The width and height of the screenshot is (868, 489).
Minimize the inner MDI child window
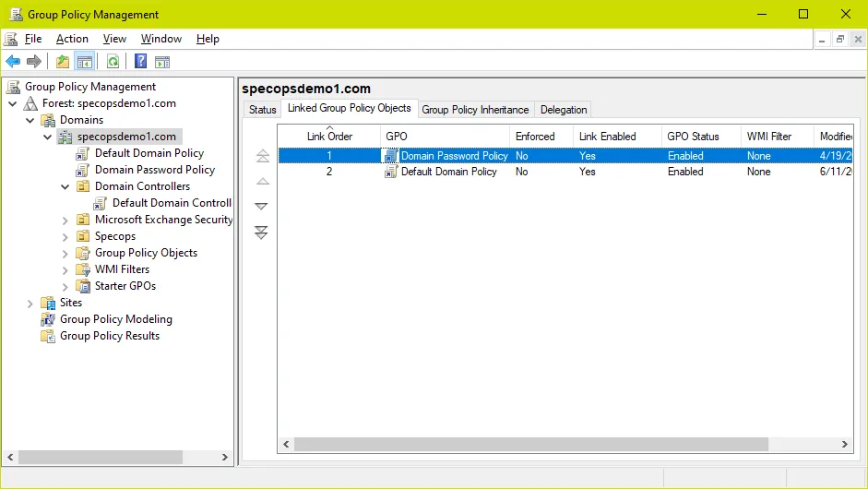coord(822,40)
